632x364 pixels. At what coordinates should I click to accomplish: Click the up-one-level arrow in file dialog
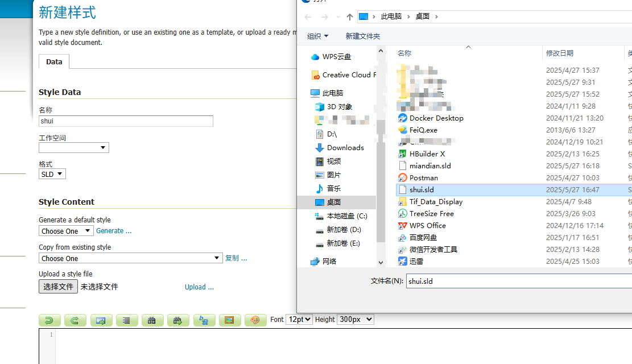pyautogui.click(x=349, y=16)
